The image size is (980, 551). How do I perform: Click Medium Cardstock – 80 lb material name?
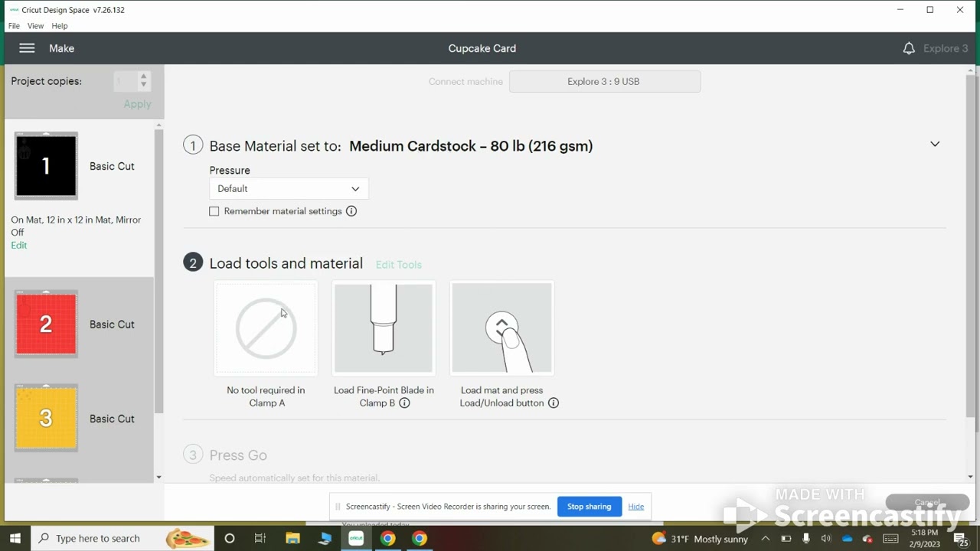click(471, 146)
